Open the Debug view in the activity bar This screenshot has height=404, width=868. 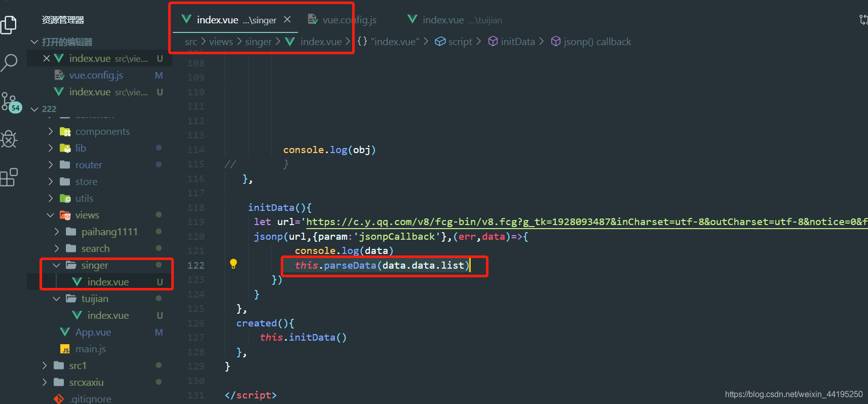click(x=9, y=139)
